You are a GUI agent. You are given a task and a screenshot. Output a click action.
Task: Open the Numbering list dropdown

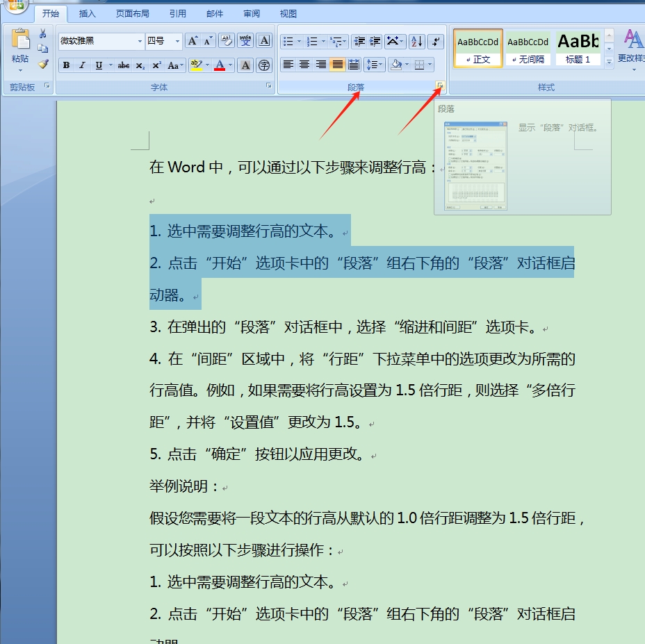click(323, 41)
